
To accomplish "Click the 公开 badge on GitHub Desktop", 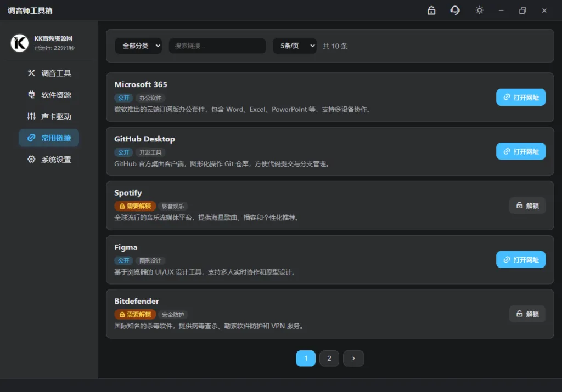I will [x=123, y=152].
